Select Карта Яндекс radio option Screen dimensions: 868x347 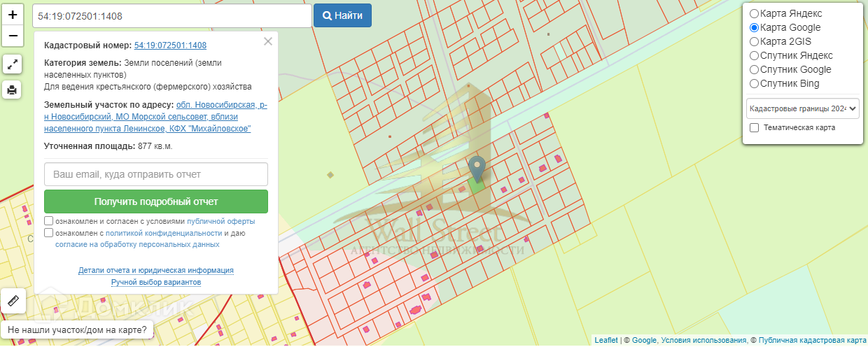(754, 13)
